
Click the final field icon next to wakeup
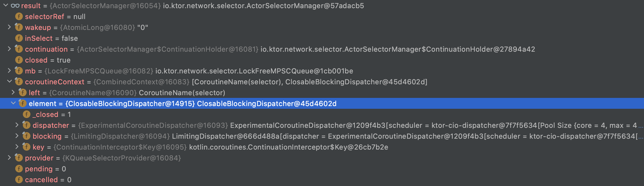pyautogui.click(x=18, y=27)
